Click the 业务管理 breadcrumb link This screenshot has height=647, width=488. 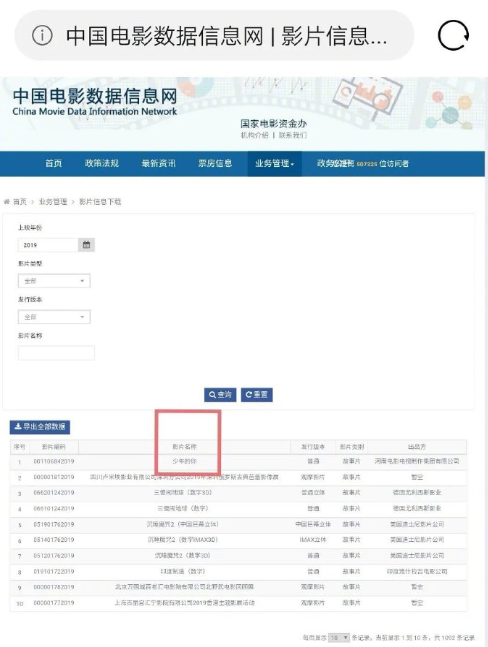coord(53,202)
